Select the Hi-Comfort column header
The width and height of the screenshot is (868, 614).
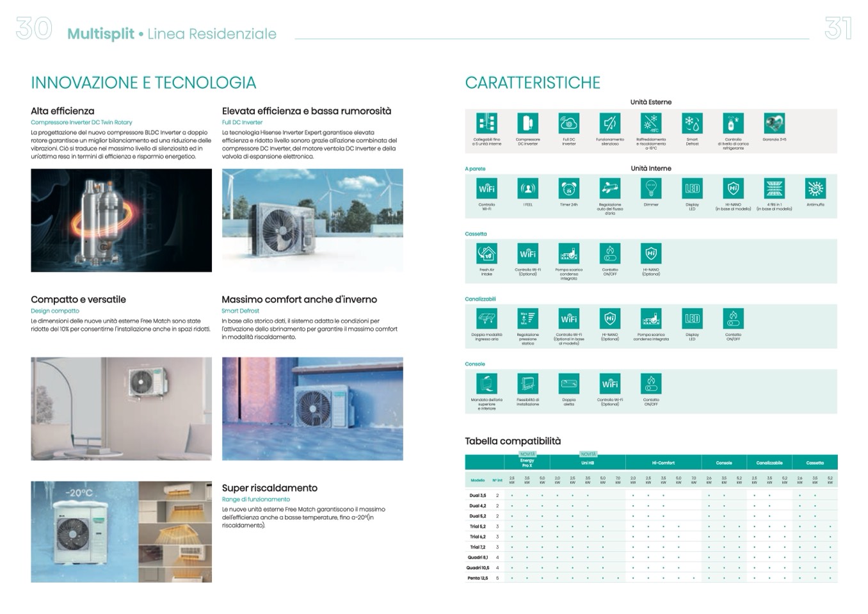click(663, 463)
